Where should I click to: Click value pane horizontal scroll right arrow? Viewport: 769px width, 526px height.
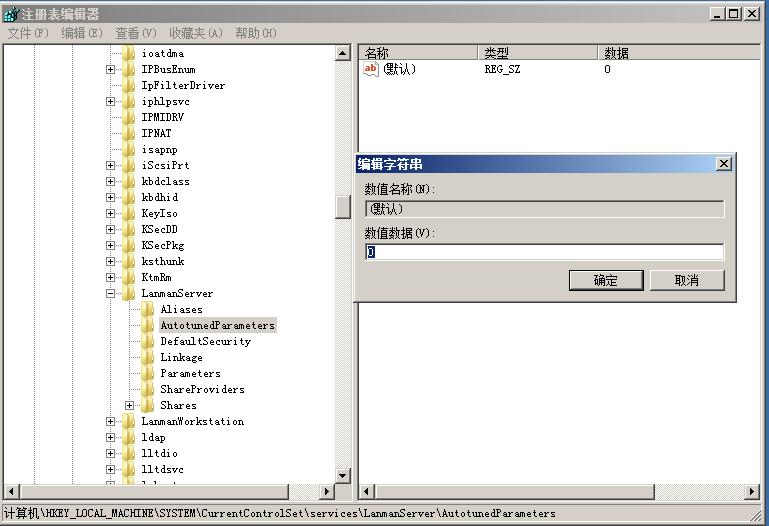[752, 491]
